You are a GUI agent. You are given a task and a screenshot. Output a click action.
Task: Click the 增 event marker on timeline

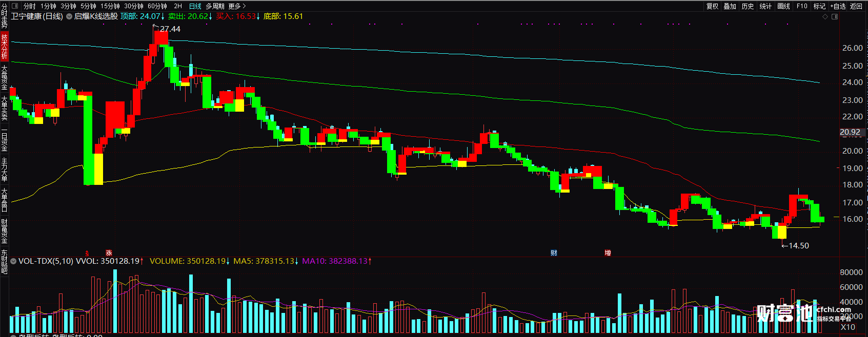click(x=608, y=253)
